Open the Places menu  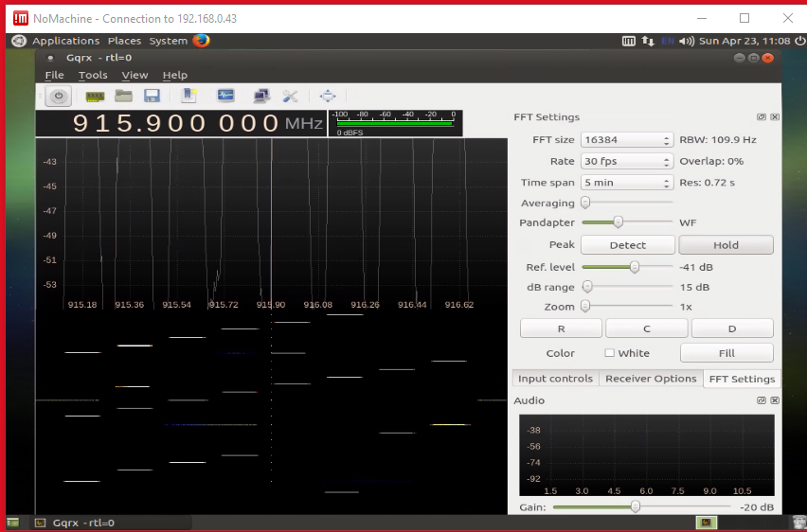124,41
